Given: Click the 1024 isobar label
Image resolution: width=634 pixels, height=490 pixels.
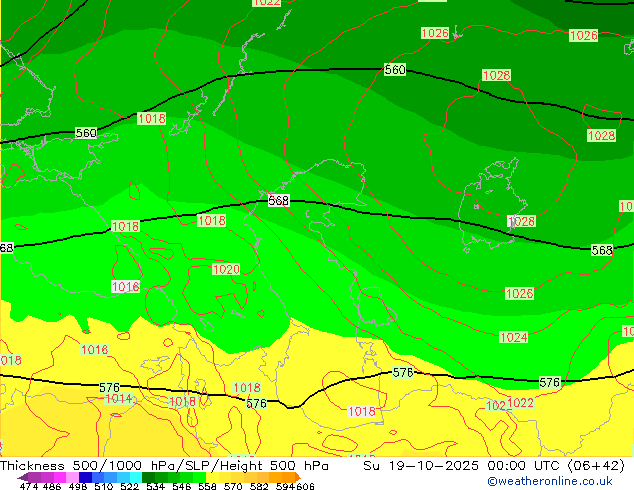Looking at the screenshot, I should coord(514,337).
